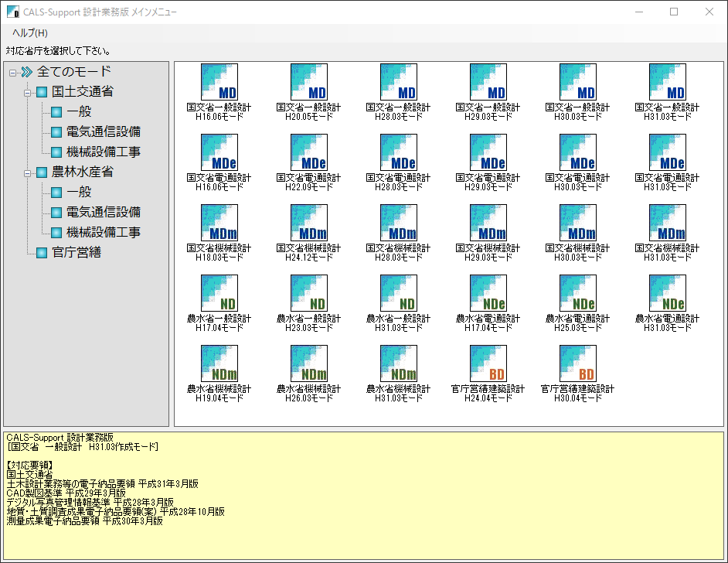728x563 pixels.
Task: Select 官庁営繕 in the tree
Action: point(77,252)
